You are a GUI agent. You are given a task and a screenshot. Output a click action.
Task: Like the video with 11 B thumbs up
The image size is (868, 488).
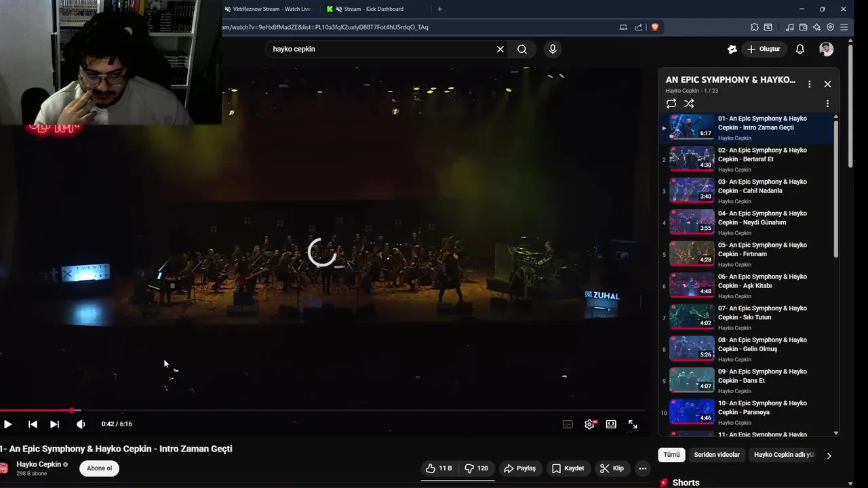[438, 468]
